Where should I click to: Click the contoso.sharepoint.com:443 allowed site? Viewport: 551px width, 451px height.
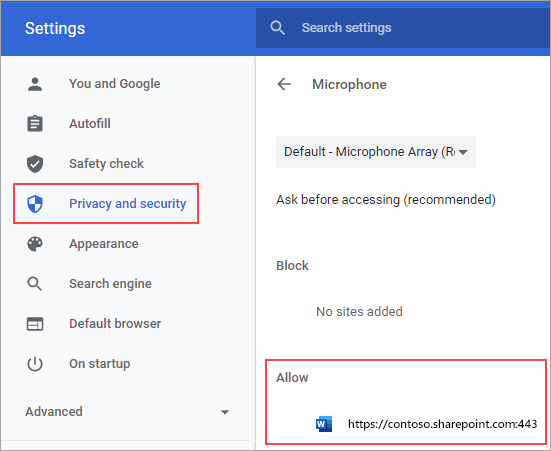click(442, 424)
